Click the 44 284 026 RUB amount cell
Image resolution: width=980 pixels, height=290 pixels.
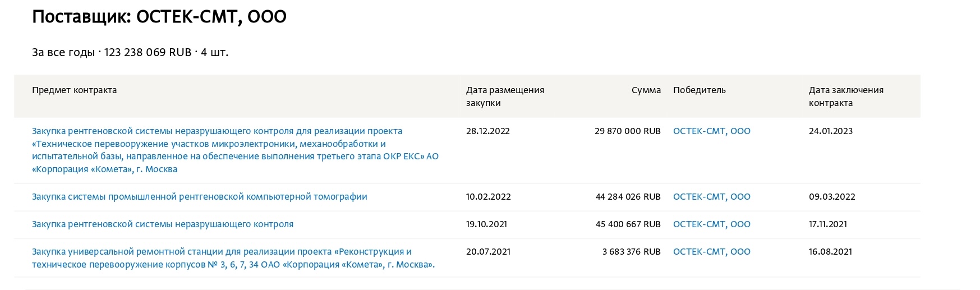click(628, 197)
